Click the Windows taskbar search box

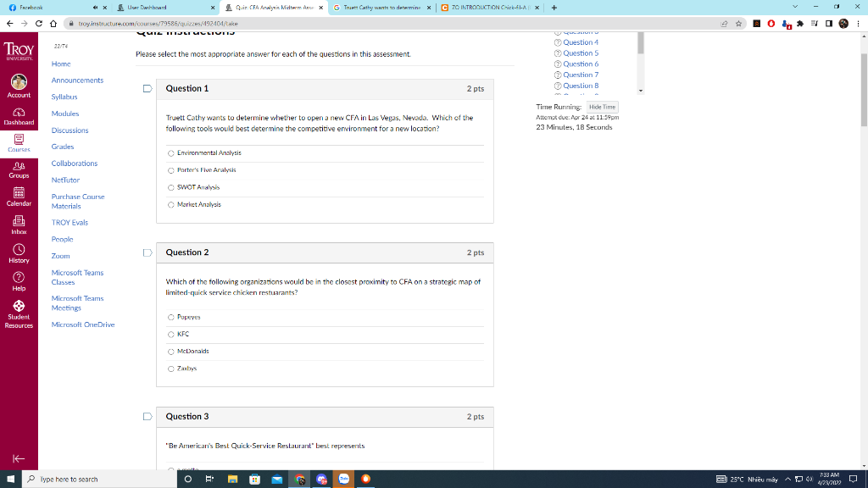[x=100, y=480]
